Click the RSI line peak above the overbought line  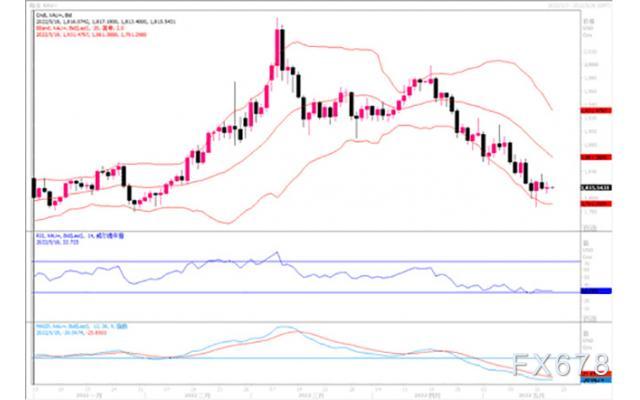[277, 253]
